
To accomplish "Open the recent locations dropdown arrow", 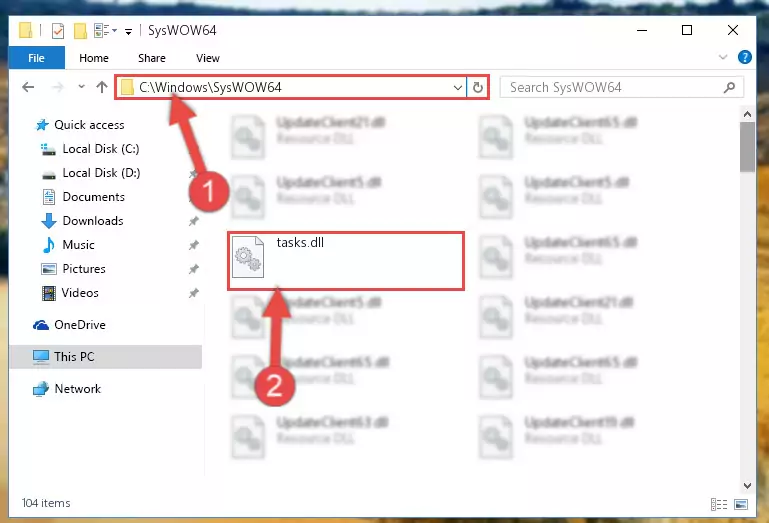I will coord(81,87).
